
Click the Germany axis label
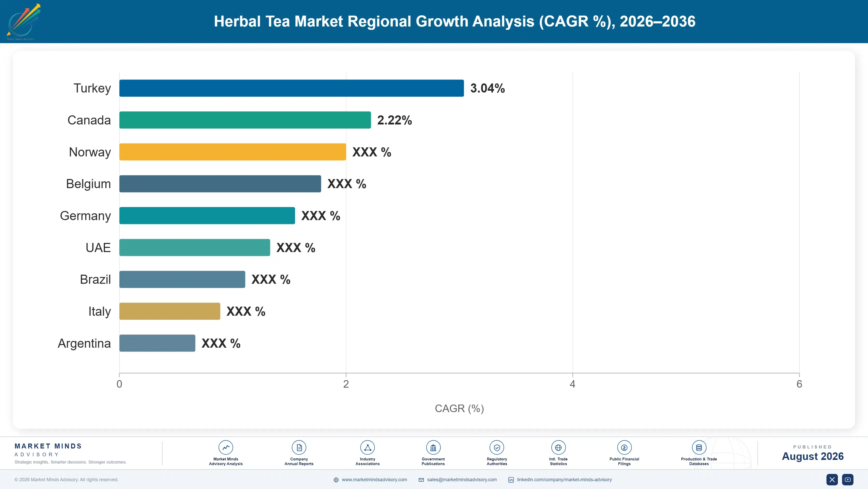click(85, 216)
